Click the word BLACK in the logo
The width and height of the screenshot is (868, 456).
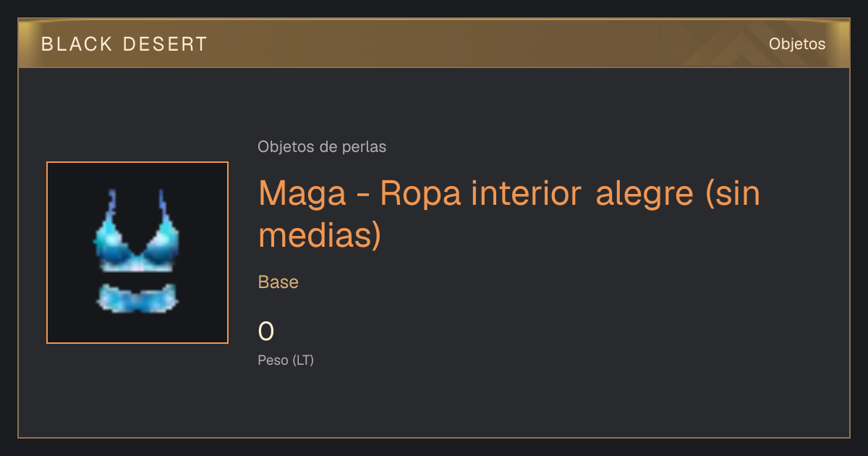(77, 44)
